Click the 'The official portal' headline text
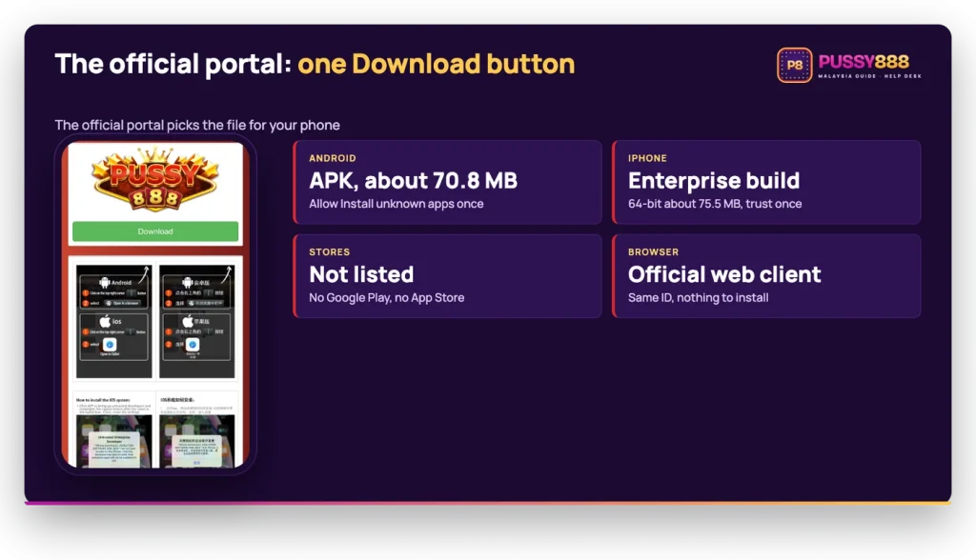Screen dimensions: 976x560 (x=173, y=64)
